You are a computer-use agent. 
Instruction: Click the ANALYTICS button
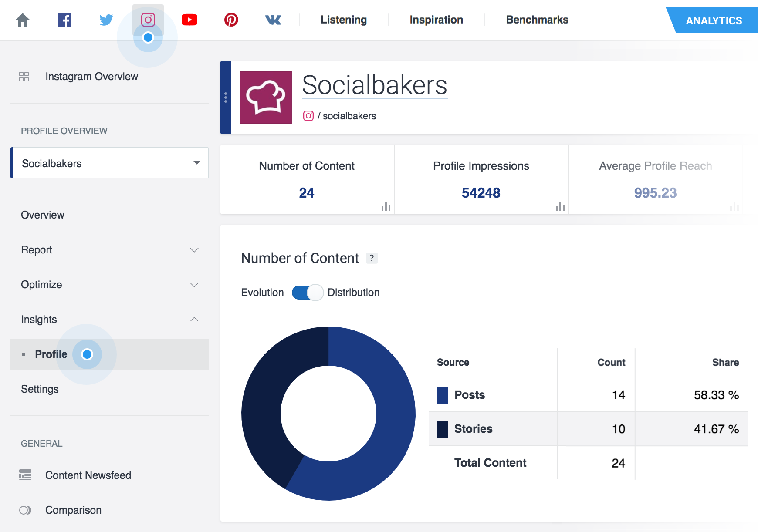713,20
